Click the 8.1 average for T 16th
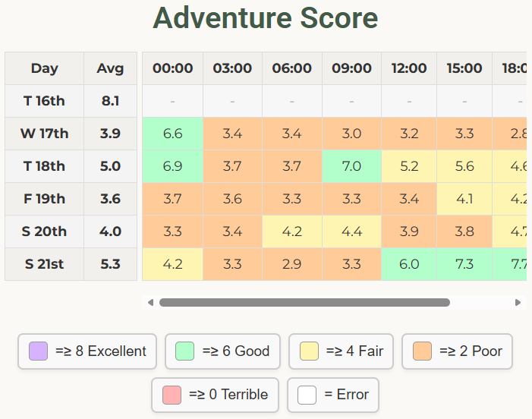This screenshot has width=532, height=419. [x=110, y=101]
